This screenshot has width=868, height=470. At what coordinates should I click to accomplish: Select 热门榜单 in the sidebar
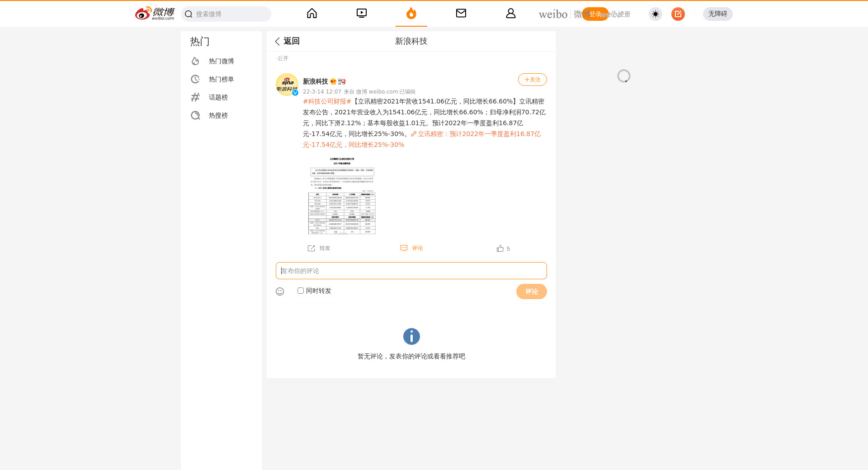[221, 79]
